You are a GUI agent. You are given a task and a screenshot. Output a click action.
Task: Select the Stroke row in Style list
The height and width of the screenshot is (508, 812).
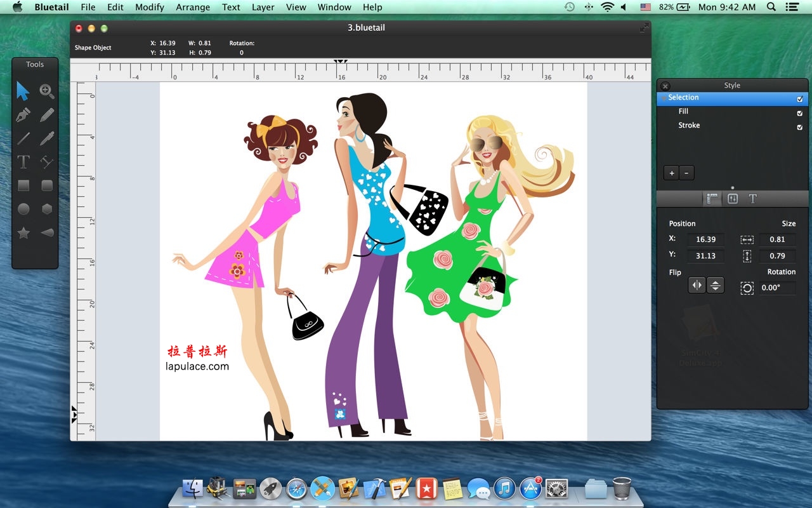pos(732,126)
